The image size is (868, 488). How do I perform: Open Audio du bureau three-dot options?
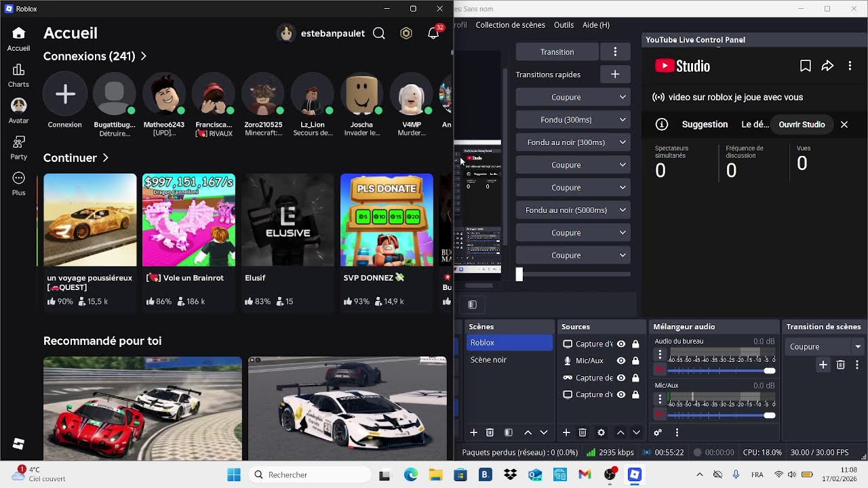660,354
